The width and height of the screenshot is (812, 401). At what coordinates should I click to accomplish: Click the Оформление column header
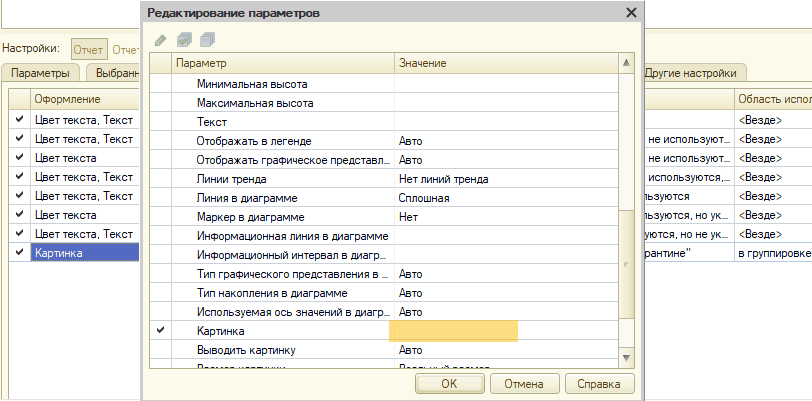coord(85,99)
